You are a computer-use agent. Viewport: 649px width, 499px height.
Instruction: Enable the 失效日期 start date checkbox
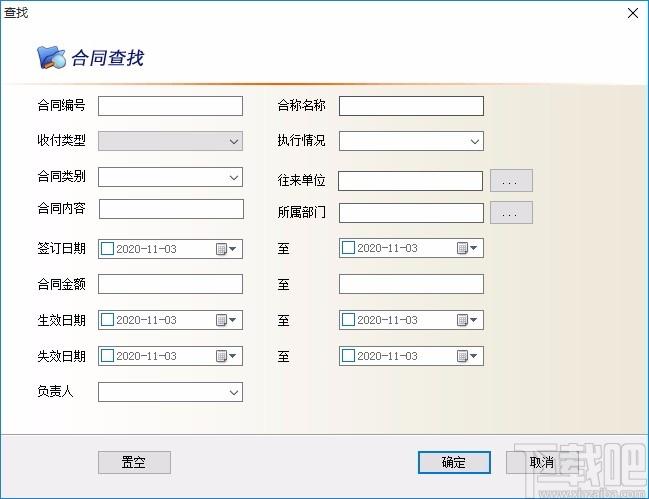(108, 355)
